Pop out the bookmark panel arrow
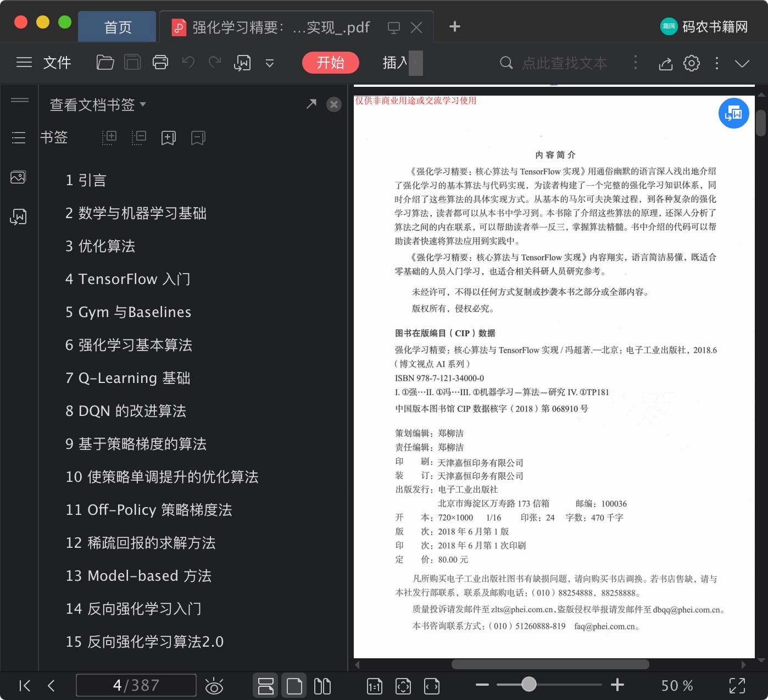 point(311,104)
